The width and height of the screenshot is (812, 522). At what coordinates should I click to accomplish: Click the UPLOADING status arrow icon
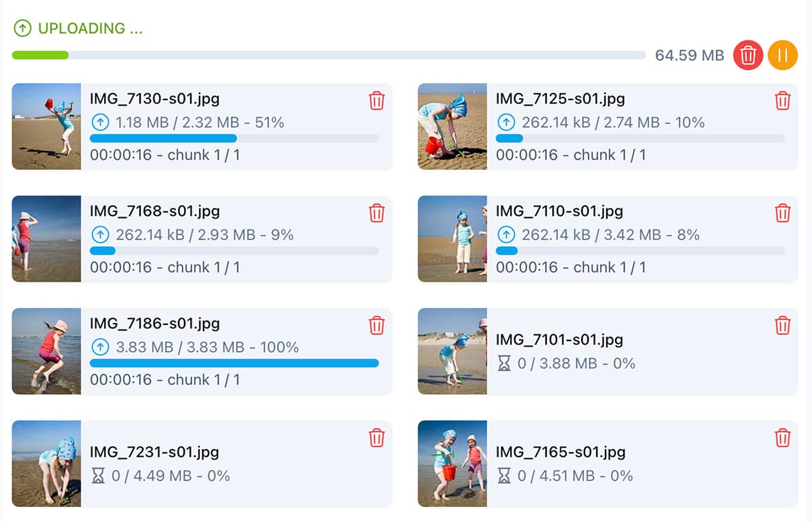pos(22,28)
